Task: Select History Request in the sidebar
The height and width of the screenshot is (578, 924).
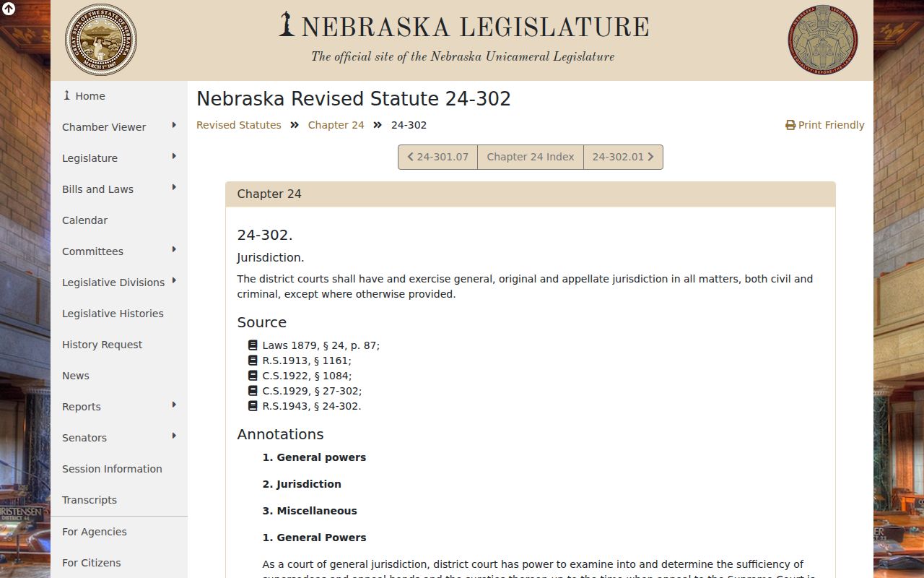Action: tap(119, 345)
